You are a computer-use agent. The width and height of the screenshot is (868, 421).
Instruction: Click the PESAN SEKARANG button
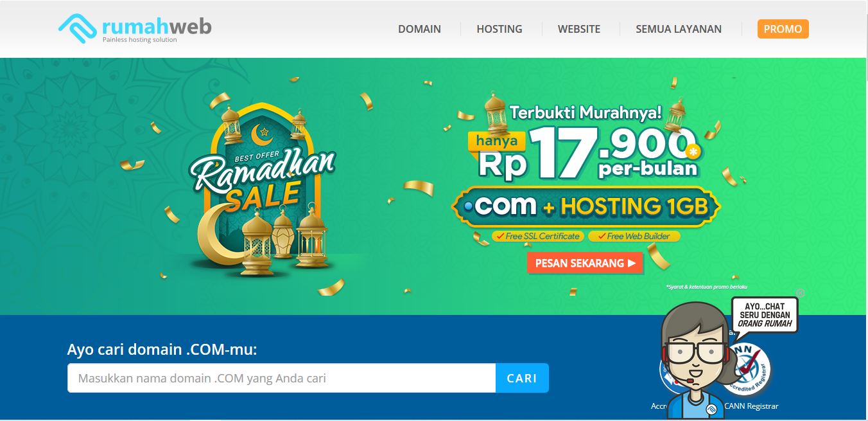585,263
